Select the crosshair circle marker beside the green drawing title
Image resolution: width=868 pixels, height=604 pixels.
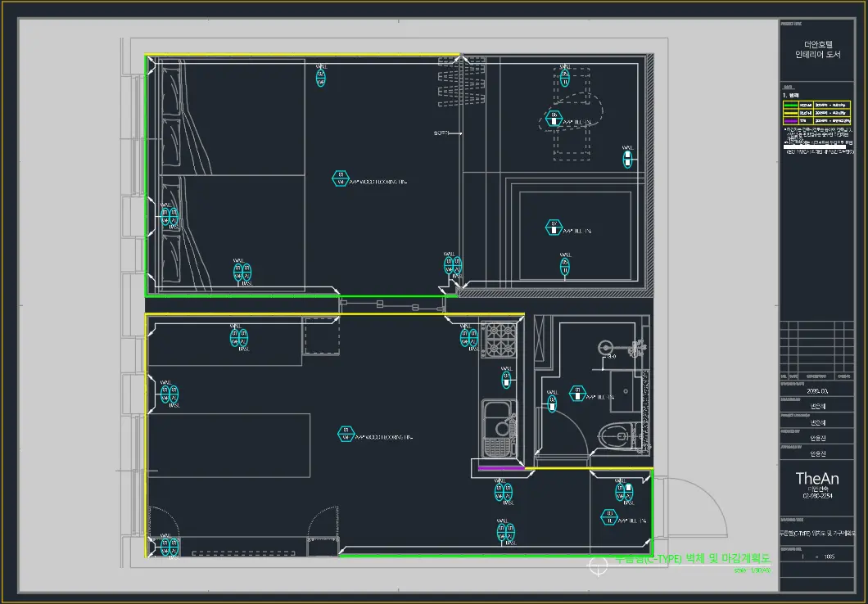pos(598,566)
